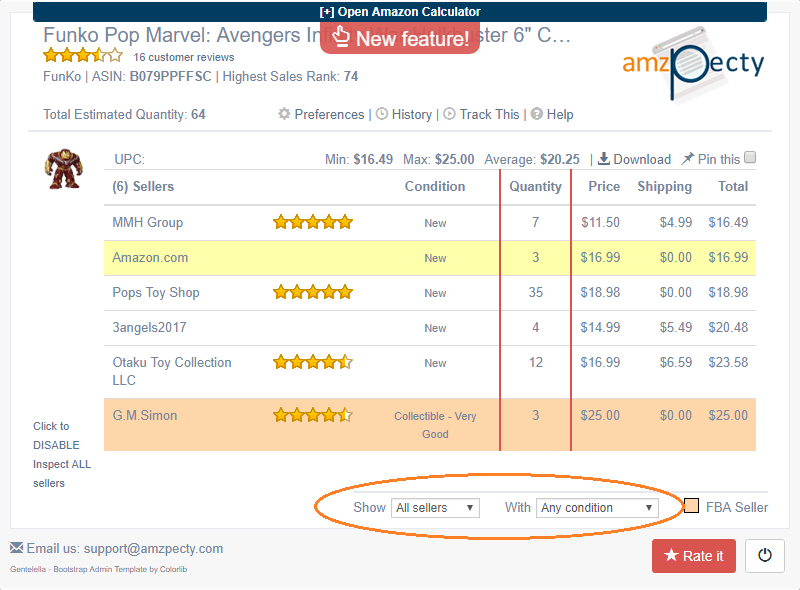Screen dimensions: 800x590
Task: Click Pops Toy Shop quantity 35
Action: pyautogui.click(x=535, y=292)
